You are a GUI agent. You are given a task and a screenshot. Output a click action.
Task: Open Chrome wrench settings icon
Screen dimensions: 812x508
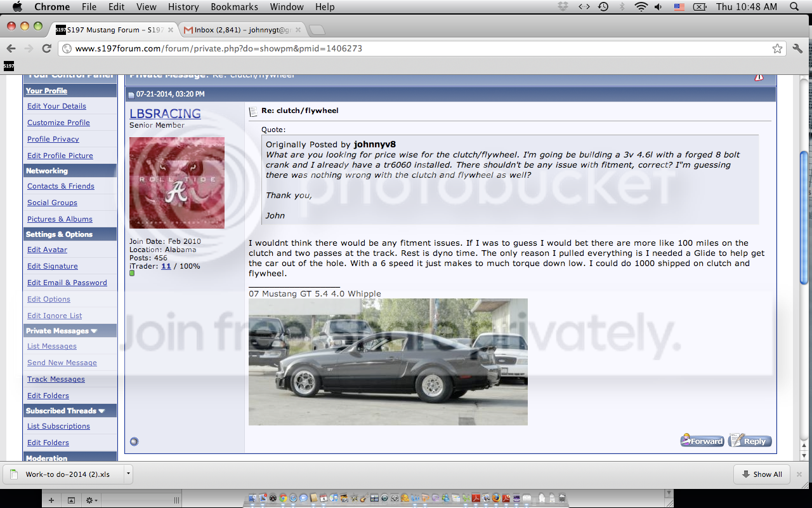(797, 48)
